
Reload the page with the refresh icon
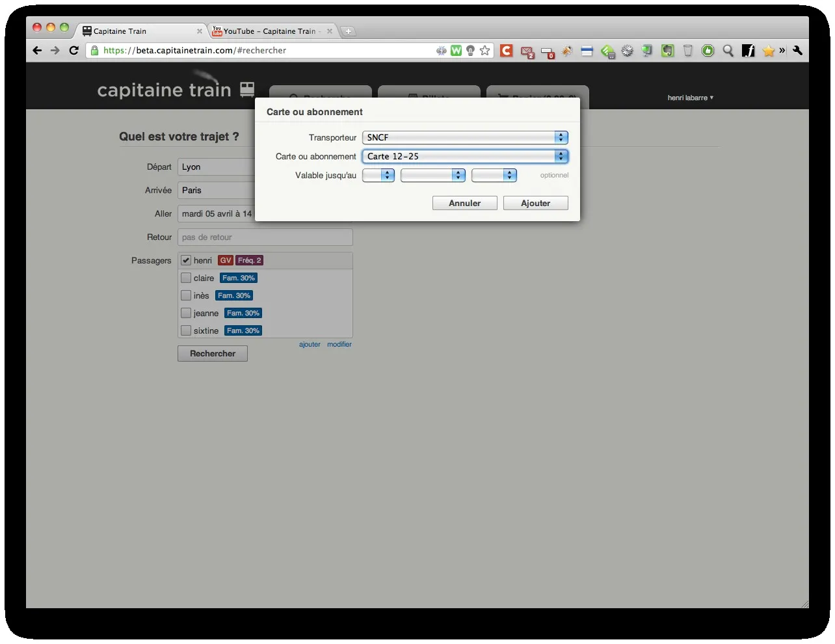tap(74, 51)
